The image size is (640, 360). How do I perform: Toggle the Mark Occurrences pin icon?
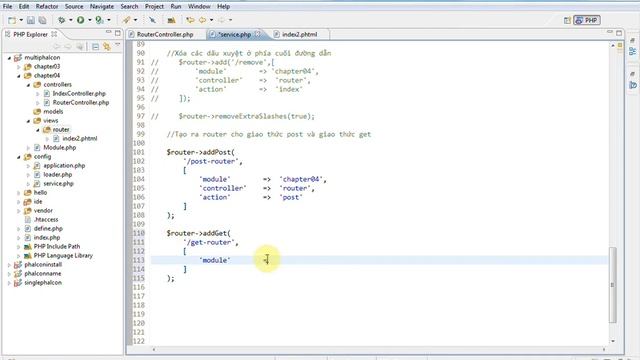152,20
